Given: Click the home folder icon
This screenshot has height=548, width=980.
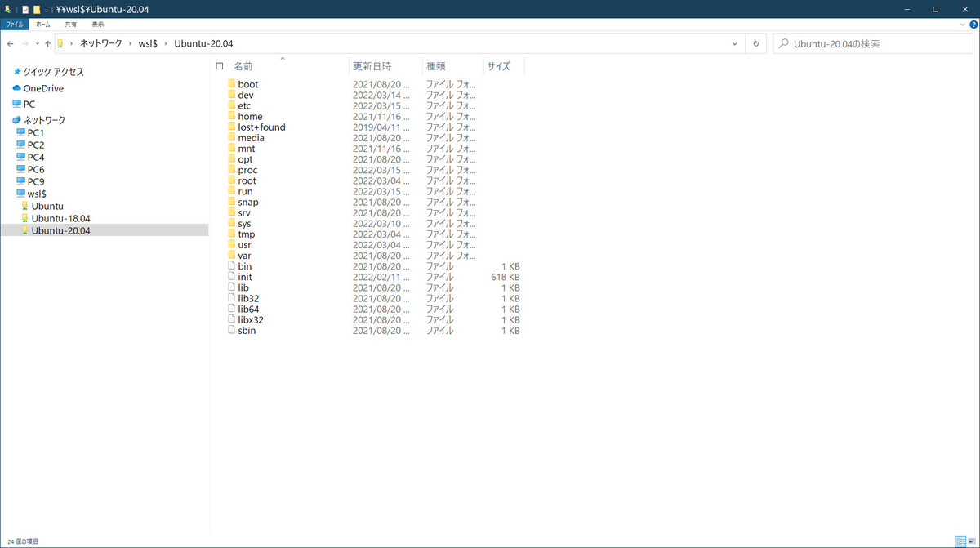Looking at the screenshot, I should pyautogui.click(x=232, y=116).
